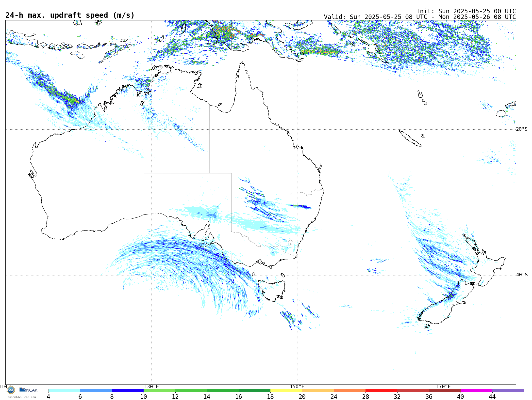Pick the dark green 16–18 colorbar swatch
Screen dimensions: 532x400
tap(255, 391)
